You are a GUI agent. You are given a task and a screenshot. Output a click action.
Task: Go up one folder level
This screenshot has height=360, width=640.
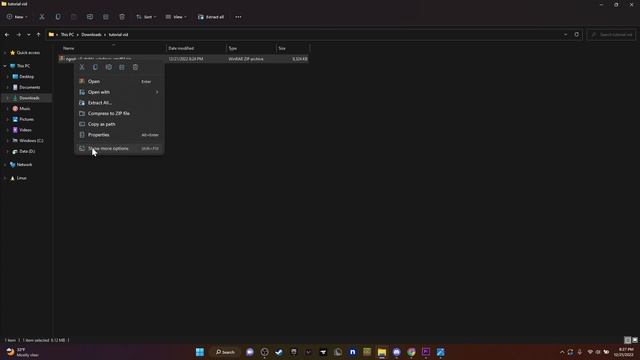point(38,35)
